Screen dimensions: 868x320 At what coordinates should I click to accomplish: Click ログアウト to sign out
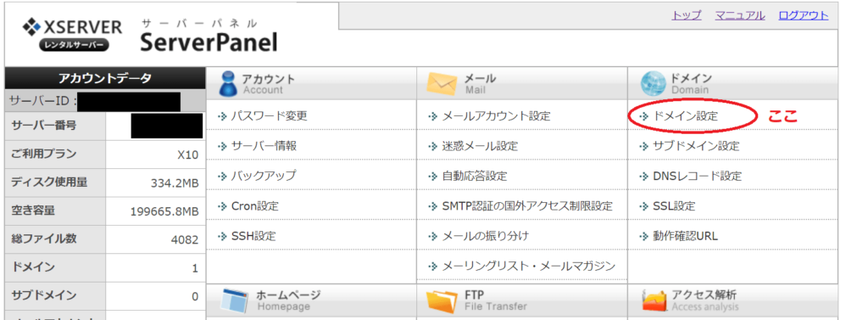point(804,15)
